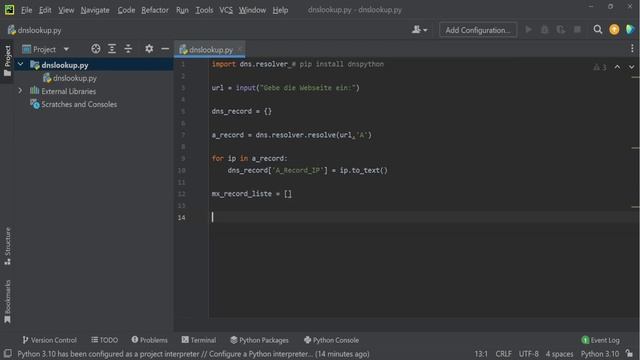
Task: Open the TODO tool window
Action: pos(104,340)
